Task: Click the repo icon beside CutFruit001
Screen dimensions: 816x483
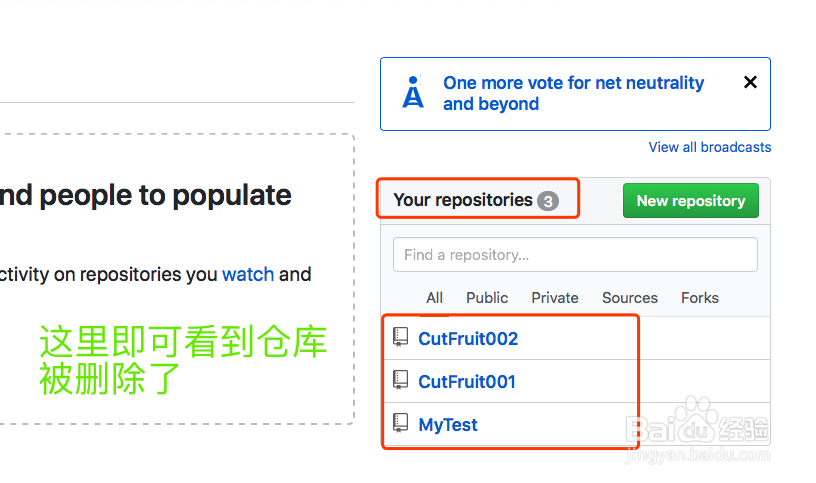Action: tap(401, 381)
